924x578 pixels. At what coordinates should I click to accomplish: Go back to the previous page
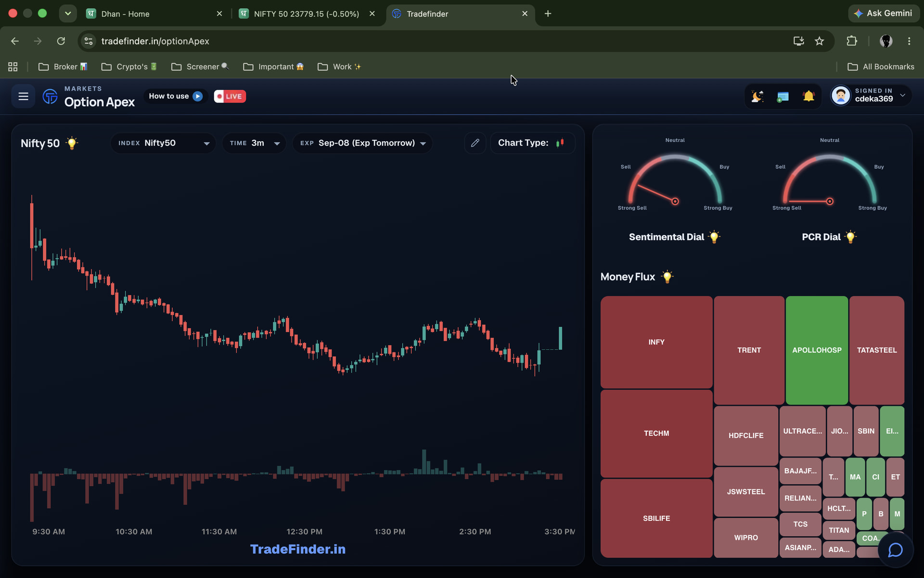[x=15, y=41]
